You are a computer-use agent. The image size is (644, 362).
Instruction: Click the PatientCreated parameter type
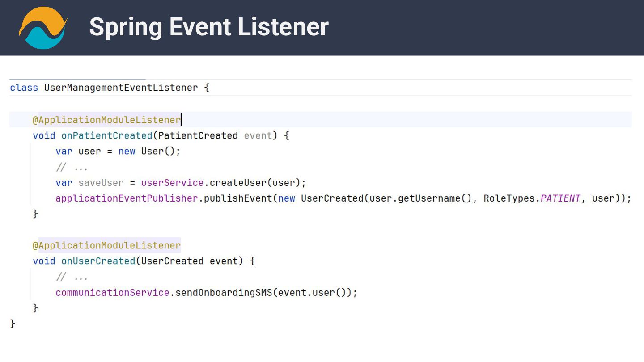pyautogui.click(x=198, y=135)
